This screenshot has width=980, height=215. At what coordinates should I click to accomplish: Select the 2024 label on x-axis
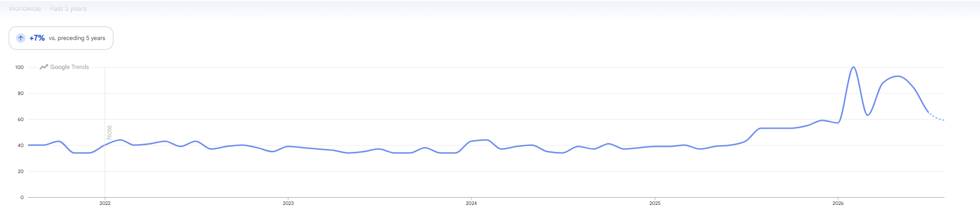[x=471, y=203]
